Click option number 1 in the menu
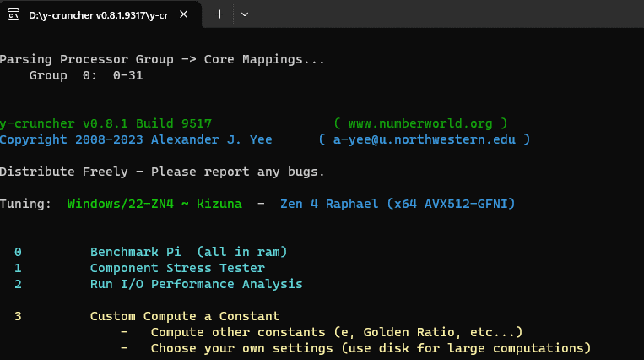The image size is (644, 360). 18,268
